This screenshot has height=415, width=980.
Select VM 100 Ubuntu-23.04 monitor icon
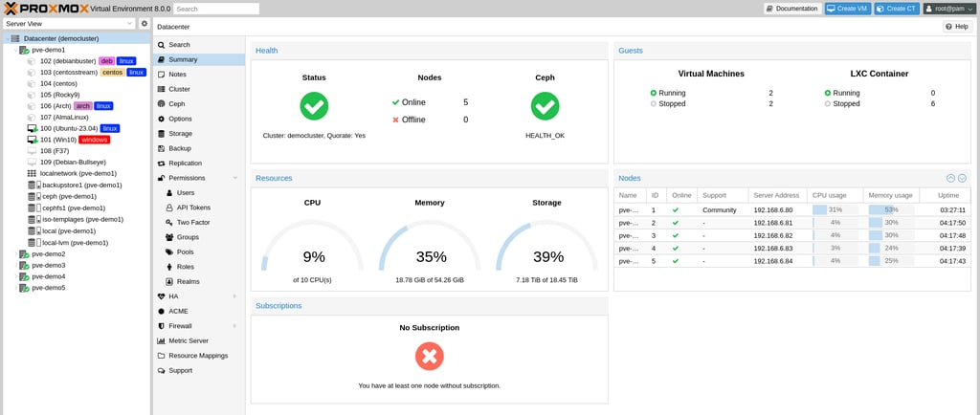33,128
